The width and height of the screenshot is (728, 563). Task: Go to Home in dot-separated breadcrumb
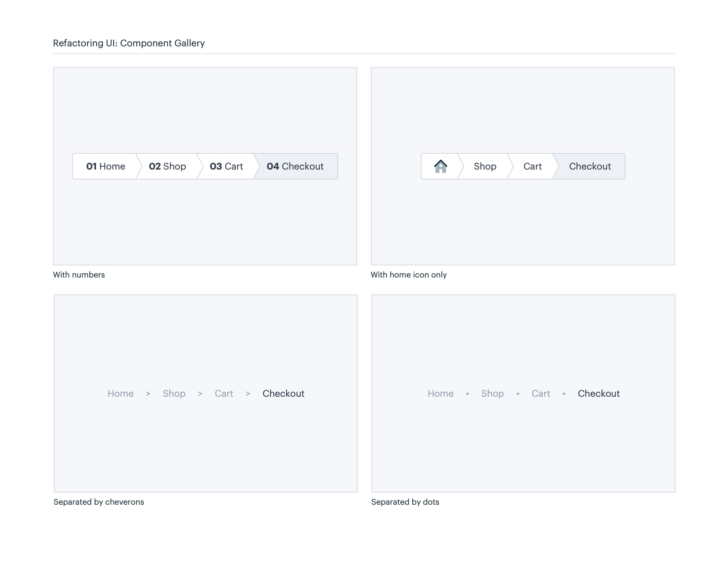point(440,393)
